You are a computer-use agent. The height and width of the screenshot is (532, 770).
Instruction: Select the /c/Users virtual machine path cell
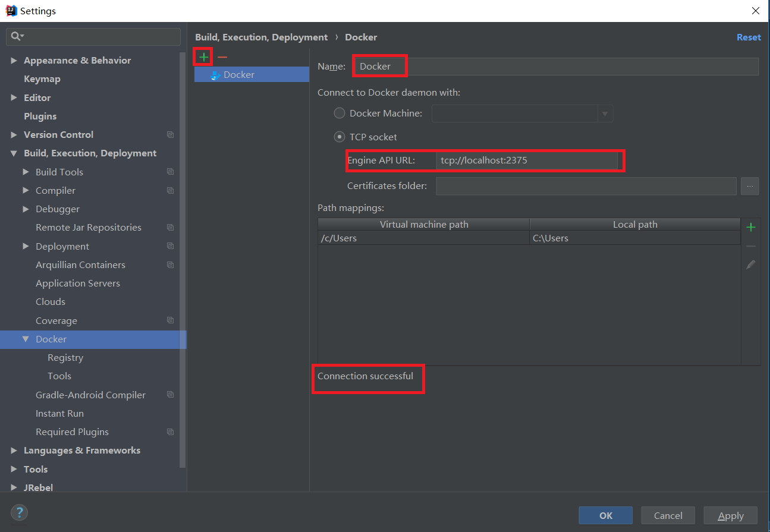[x=423, y=238]
